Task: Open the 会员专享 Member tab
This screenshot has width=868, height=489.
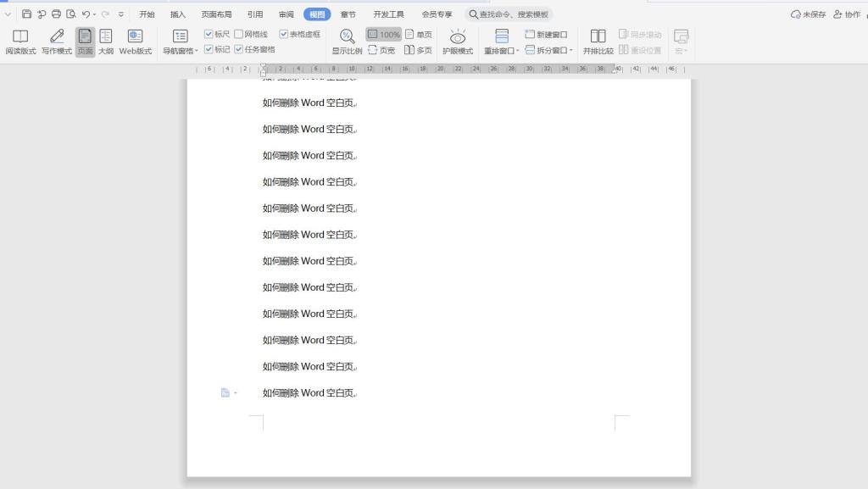Action: [437, 14]
